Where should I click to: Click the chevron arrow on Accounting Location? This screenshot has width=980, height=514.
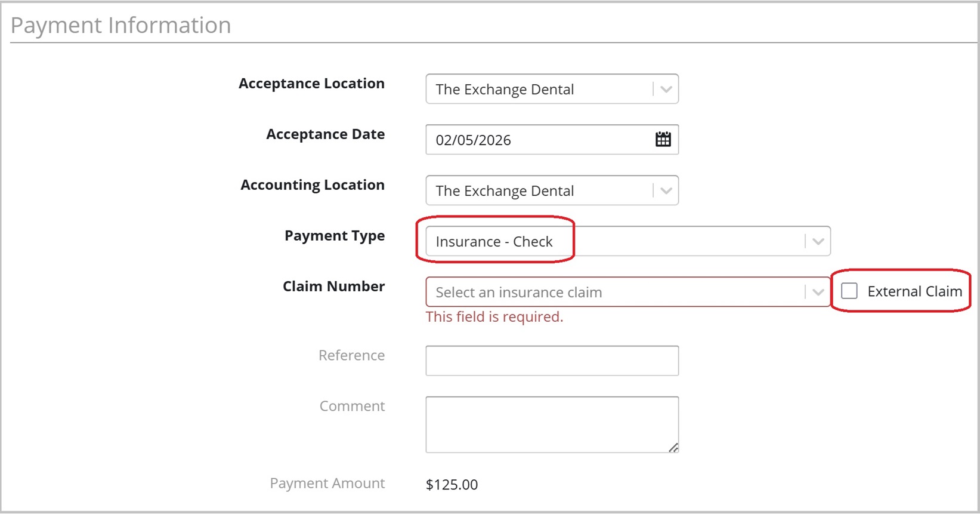(x=666, y=191)
